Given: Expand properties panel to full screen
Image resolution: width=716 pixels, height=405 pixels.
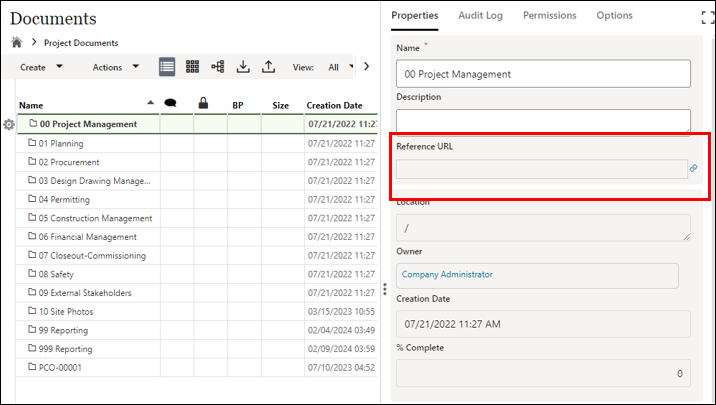Looking at the screenshot, I should (708, 17).
